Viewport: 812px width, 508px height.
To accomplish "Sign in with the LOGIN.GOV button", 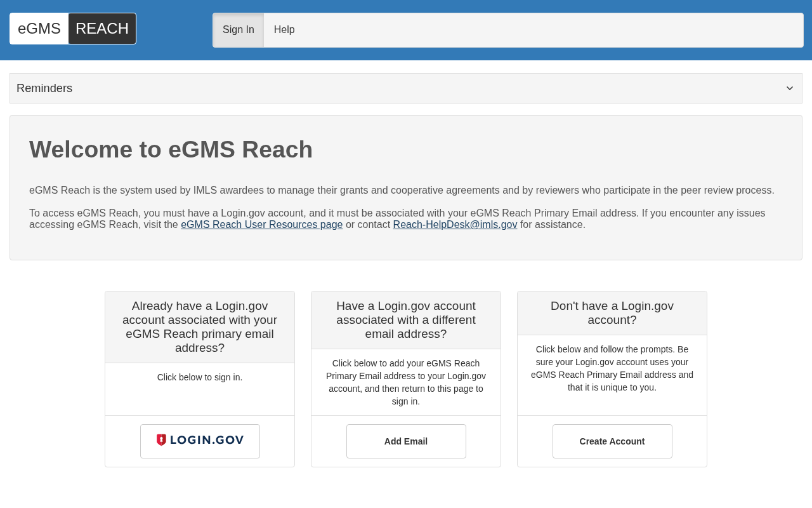I will click(200, 441).
